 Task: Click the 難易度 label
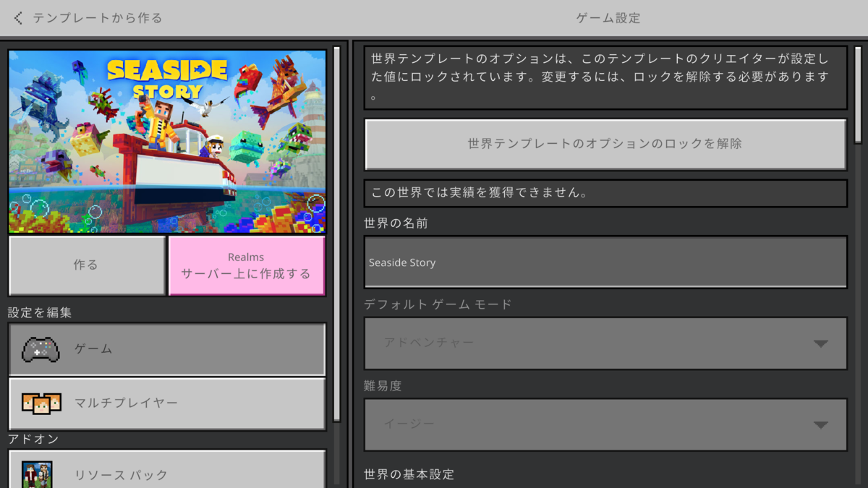383,386
